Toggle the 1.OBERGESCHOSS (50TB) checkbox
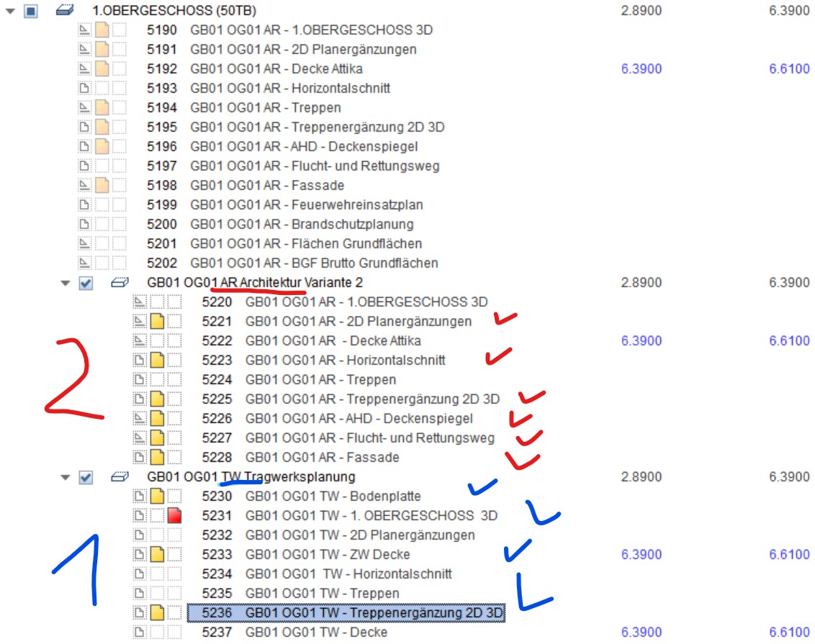 coord(31,12)
